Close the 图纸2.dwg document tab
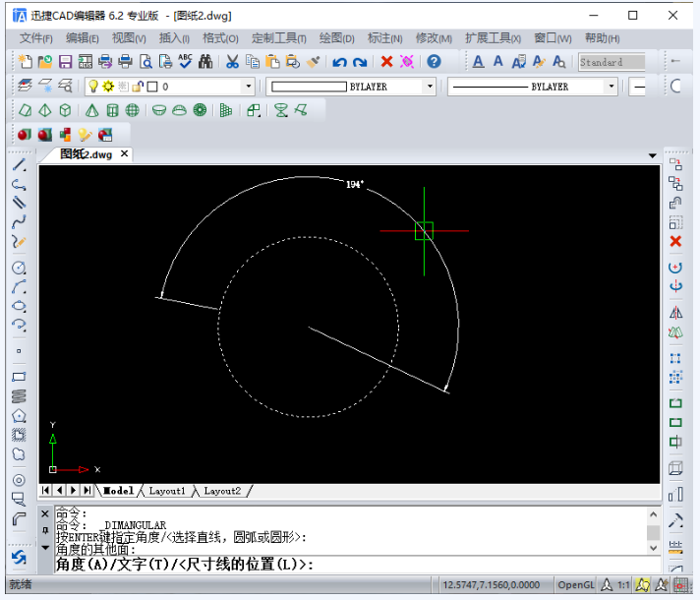 click(125, 154)
